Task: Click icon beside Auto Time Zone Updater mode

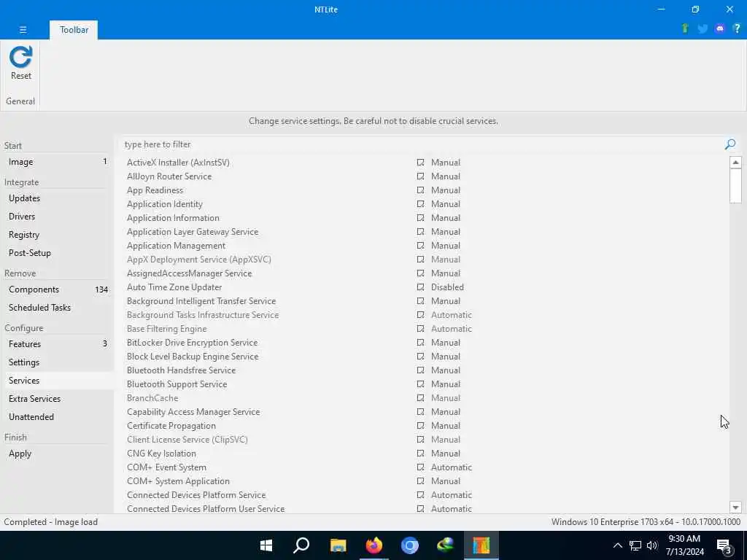Action: coord(420,287)
